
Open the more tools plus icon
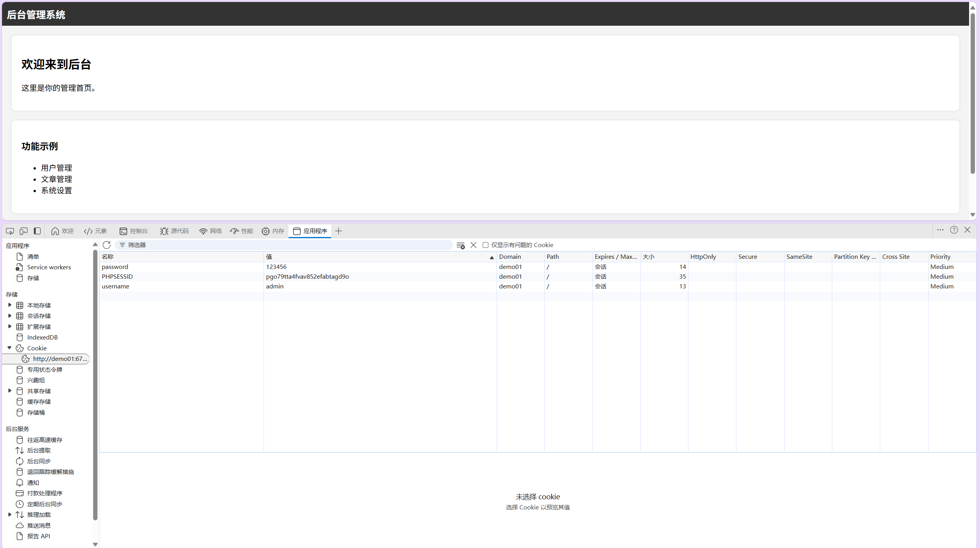click(338, 231)
